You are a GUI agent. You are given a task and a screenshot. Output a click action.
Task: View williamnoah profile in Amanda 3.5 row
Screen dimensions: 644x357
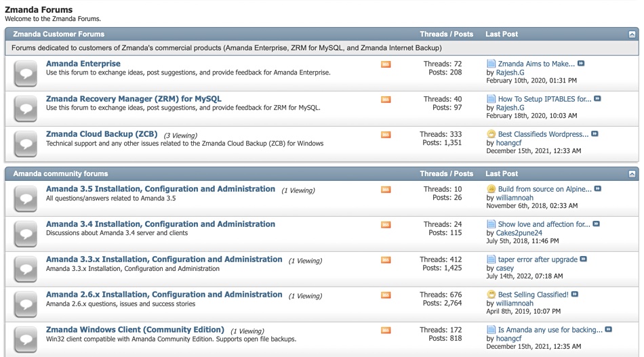515,198
